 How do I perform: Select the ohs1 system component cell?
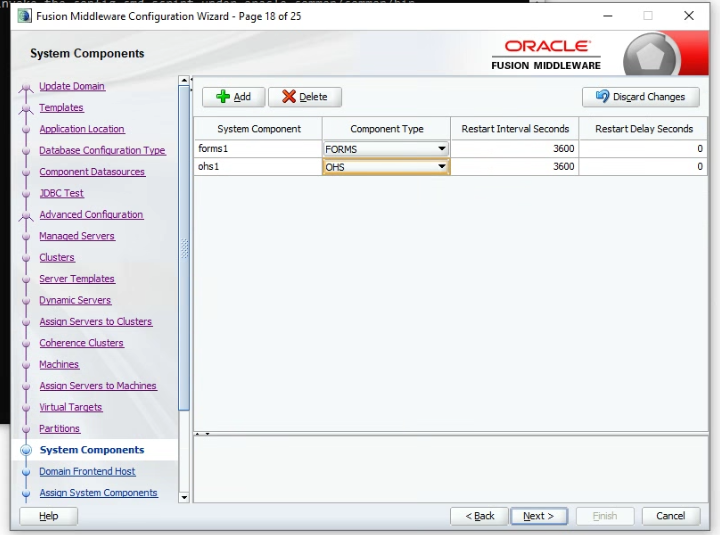point(258,166)
